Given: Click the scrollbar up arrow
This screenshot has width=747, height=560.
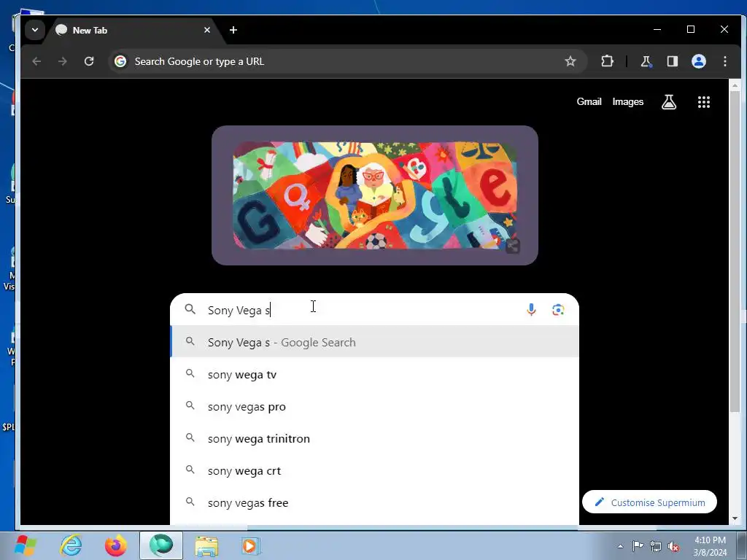Looking at the screenshot, I should [735, 86].
